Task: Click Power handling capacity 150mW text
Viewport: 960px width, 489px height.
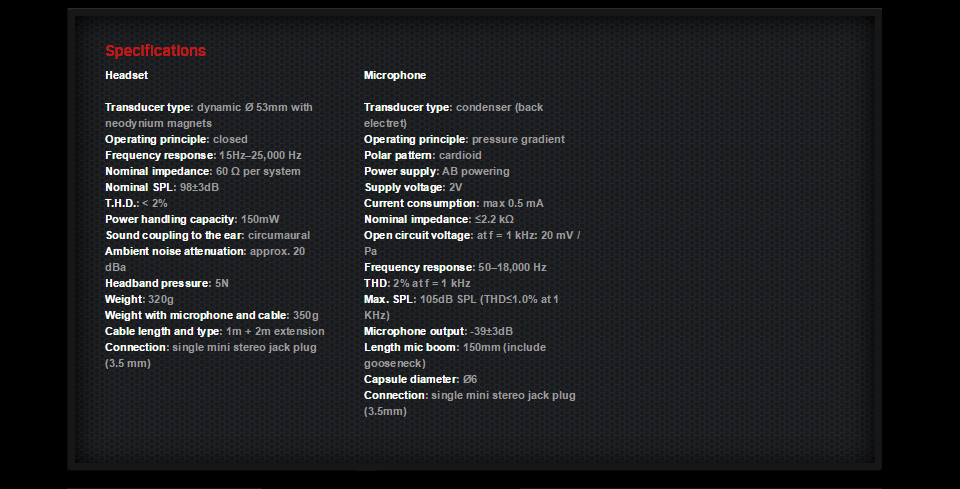Action: [x=192, y=219]
